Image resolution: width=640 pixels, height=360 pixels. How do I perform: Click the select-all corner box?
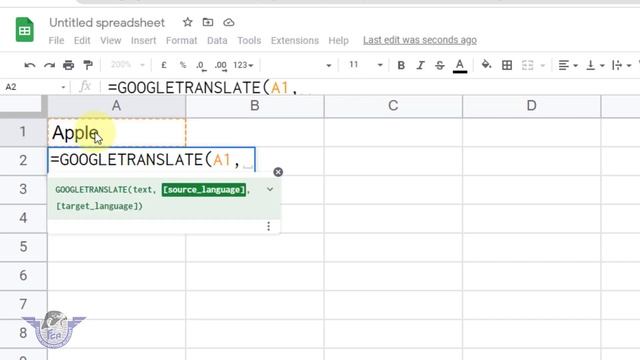click(23, 106)
